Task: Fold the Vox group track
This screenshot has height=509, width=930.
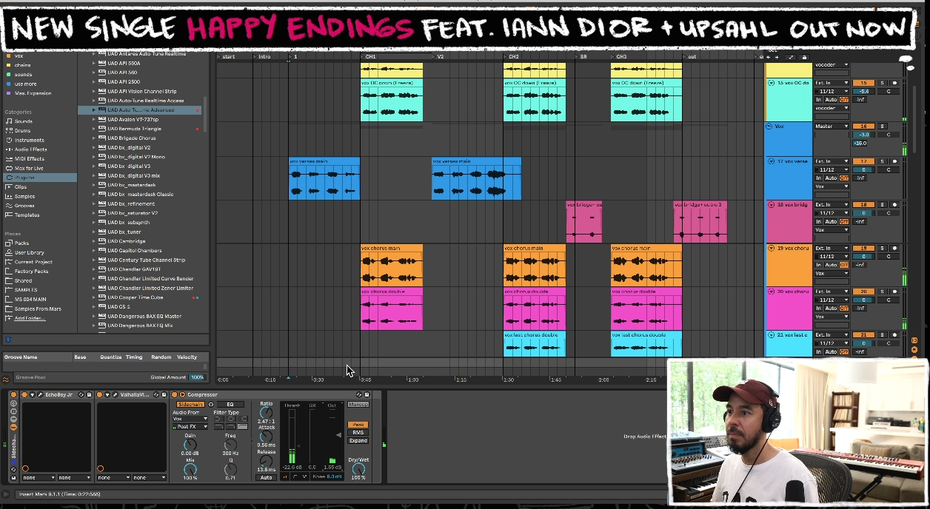Action: pyautogui.click(x=769, y=126)
